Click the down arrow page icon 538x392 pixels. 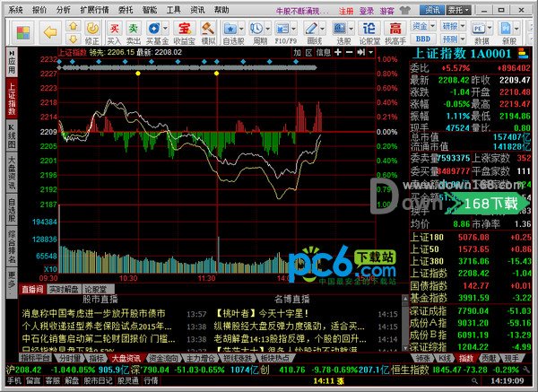click(x=74, y=39)
